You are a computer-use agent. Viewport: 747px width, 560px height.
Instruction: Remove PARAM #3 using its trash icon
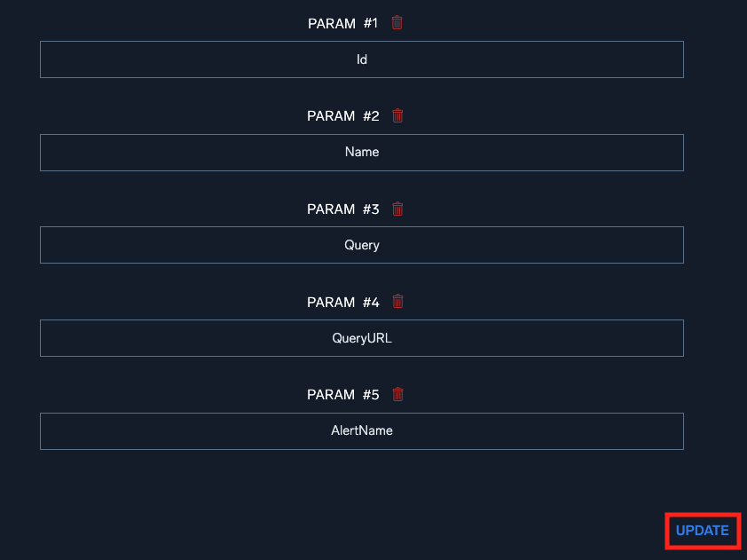coord(398,209)
